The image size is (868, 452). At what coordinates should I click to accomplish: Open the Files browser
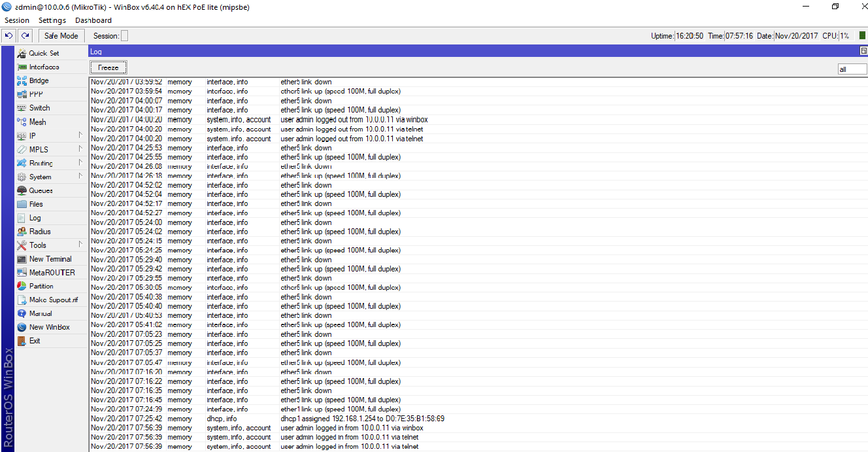coord(36,204)
